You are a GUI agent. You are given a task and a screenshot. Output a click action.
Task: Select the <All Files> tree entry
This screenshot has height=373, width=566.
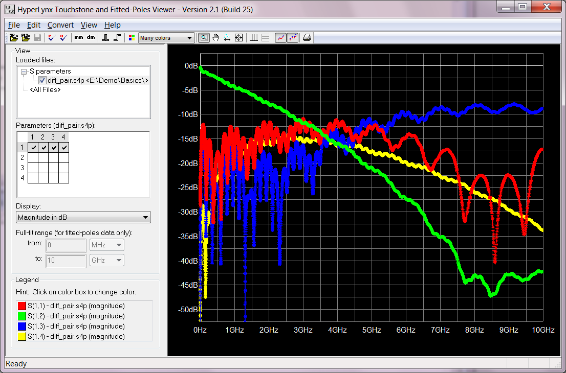[45, 89]
